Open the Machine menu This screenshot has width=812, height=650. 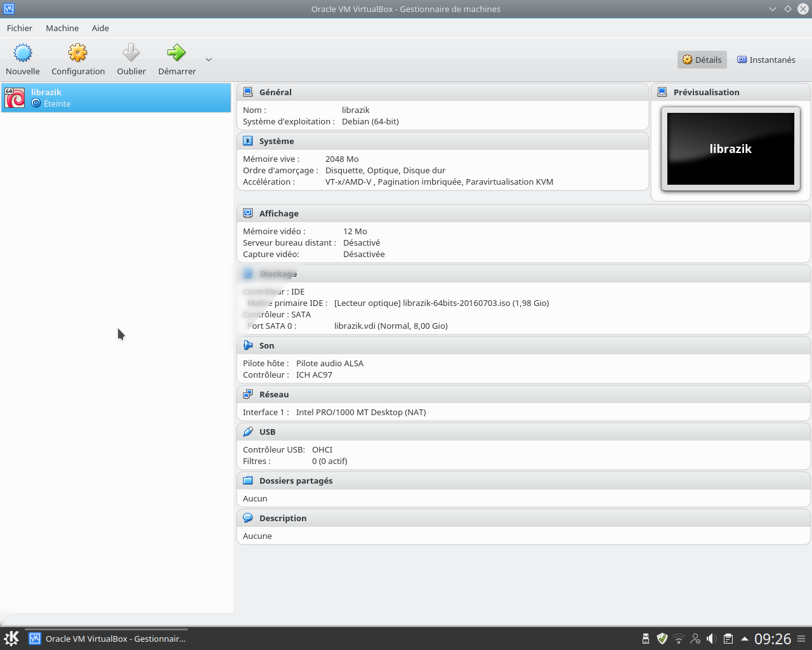pyautogui.click(x=62, y=28)
